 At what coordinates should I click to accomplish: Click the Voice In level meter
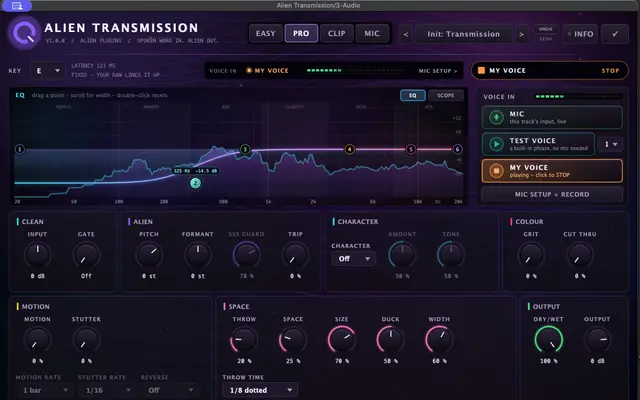(x=578, y=97)
